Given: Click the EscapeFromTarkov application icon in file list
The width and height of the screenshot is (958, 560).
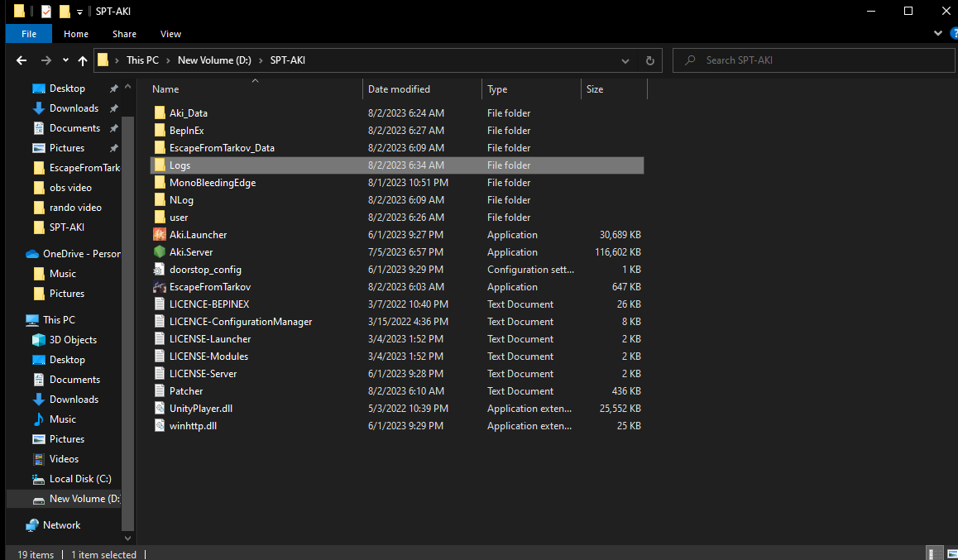Looking at the screenshot, I should click(160, 286).
